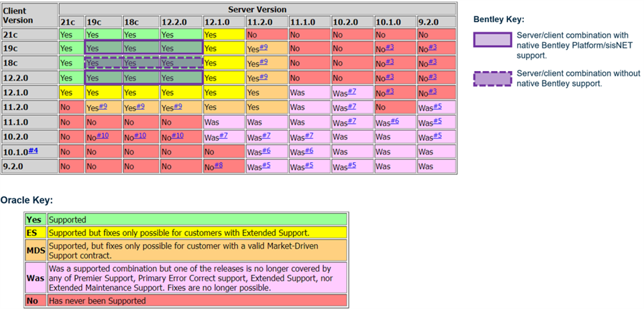The height and width of the screenshot is (309, 644).
Task: Follow the #9 link in client row 18c
Action: [263, 62]
